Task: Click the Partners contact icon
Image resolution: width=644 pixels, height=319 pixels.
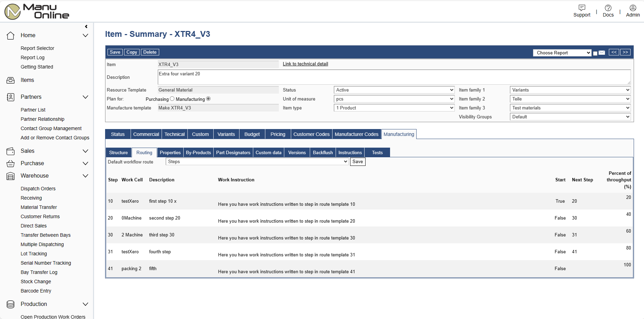Action: 11,97
